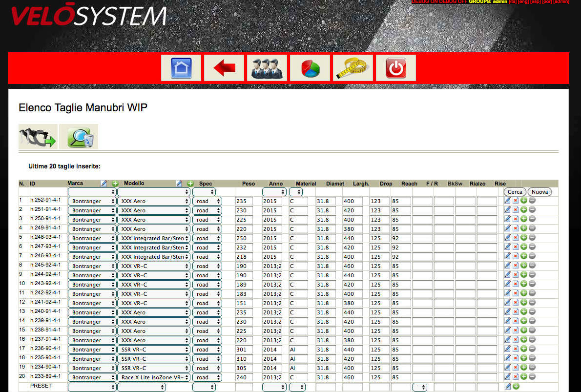Click the Peso field showing 240 in row 20

[x=244, y=377]
